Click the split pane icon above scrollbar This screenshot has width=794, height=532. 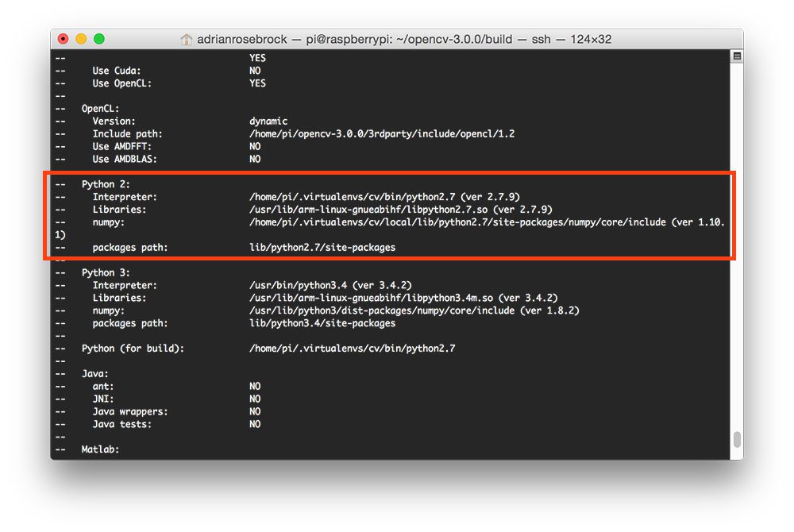click(x=738, y=56)
